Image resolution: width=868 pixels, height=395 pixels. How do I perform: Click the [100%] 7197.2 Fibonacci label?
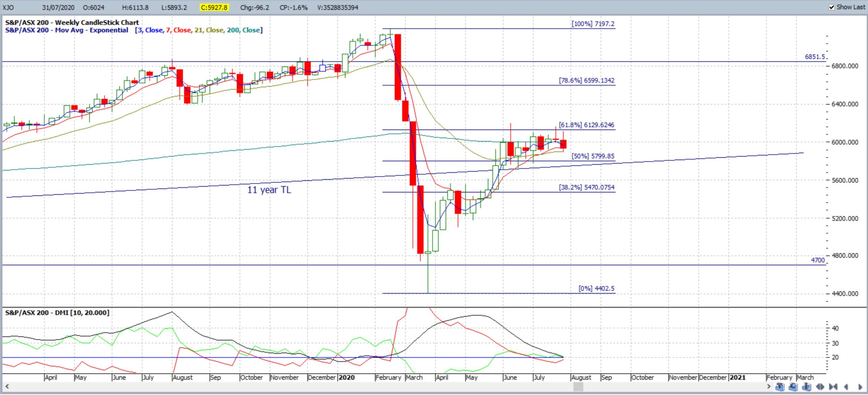[593, 24]
